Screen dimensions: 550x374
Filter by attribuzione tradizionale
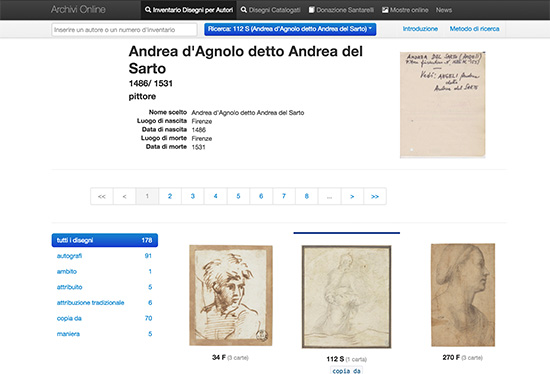tap(105, 303)
